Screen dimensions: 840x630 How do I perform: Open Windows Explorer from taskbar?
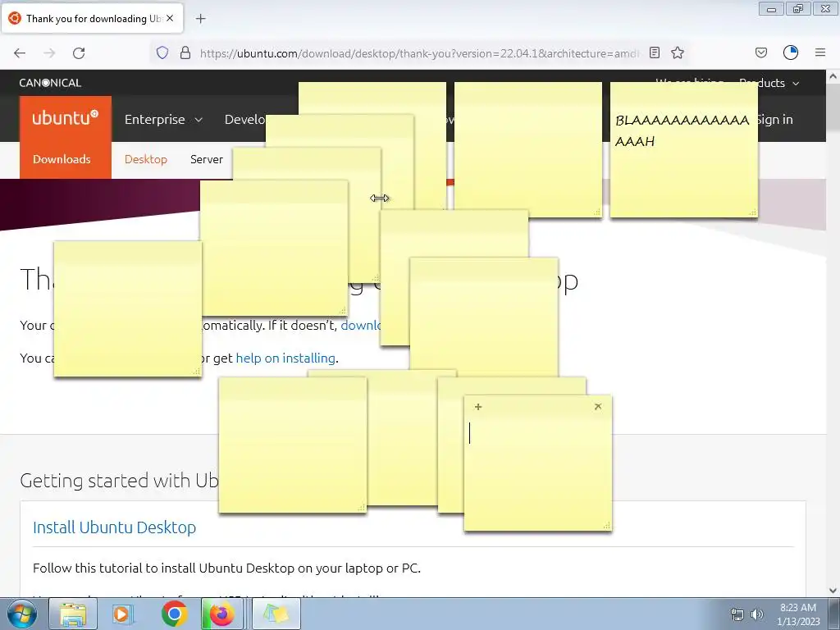(x=73, y=614)
